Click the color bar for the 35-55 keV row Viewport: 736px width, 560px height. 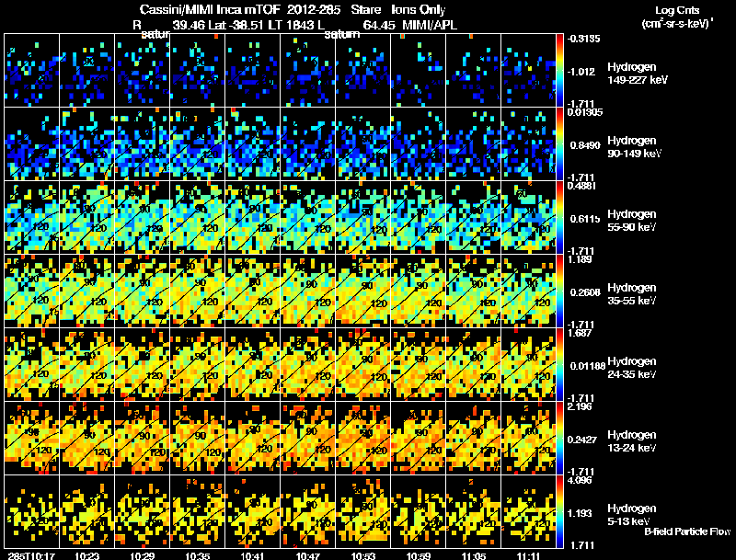click(x=559, y=291)
